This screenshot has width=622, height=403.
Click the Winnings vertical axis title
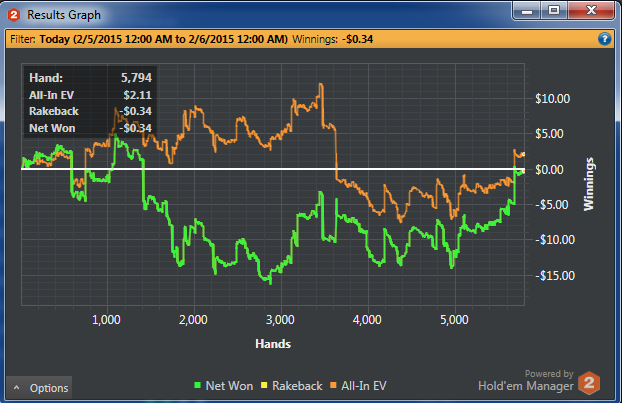(589, 184)
